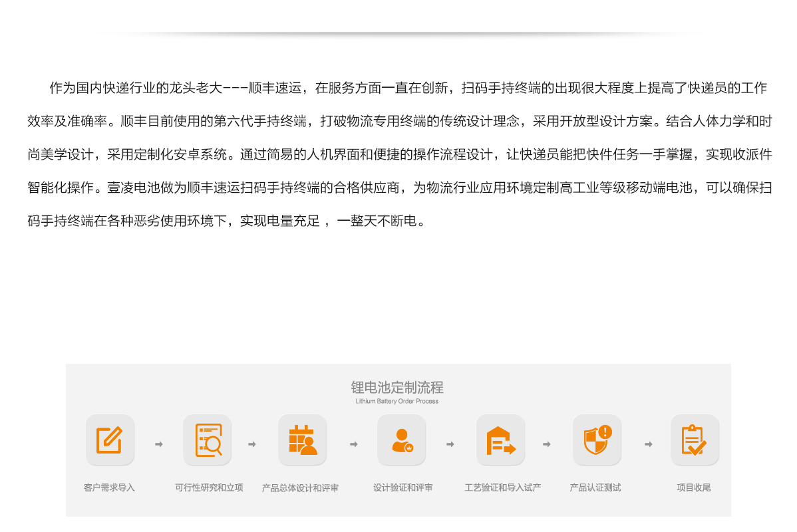Click the 产品总体设计和评审 calendar-person icon
The width and height of the screenshot is (797, 532).
pos(303,440)
